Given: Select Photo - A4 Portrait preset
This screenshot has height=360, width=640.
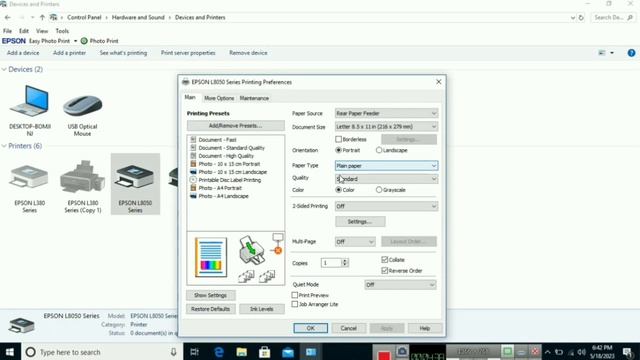Looking at the screenshot, I should [220, 188].
